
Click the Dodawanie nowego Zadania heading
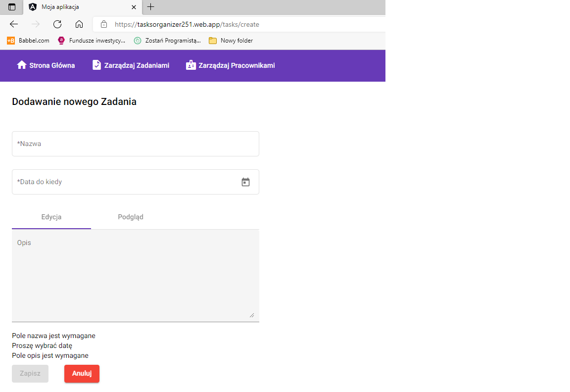pyautogui.click(x=74, y=101)
